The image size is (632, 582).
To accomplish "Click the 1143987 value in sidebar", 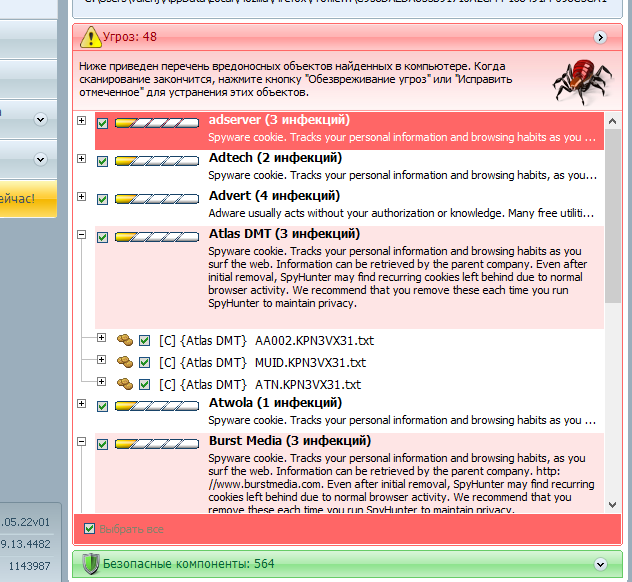I will point(29,566).
